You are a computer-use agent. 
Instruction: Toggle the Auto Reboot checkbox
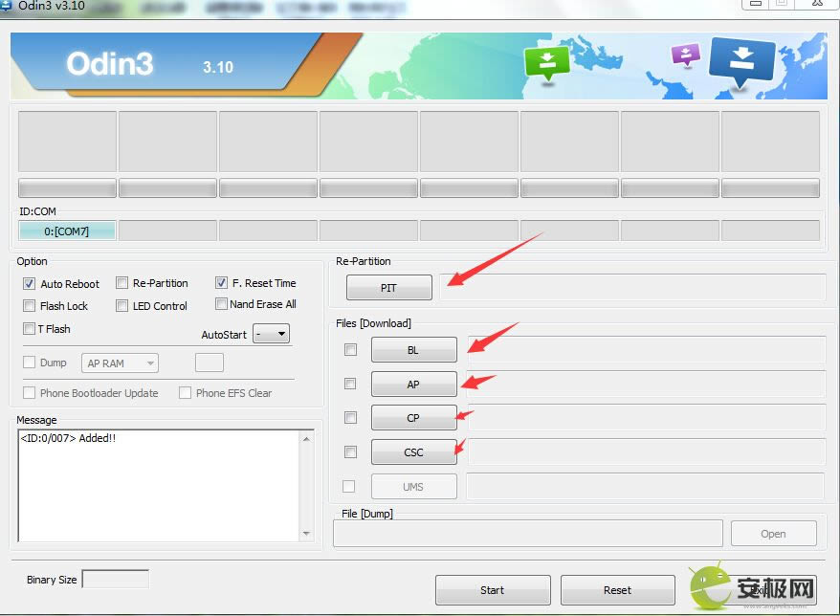[x=29, y=283]
